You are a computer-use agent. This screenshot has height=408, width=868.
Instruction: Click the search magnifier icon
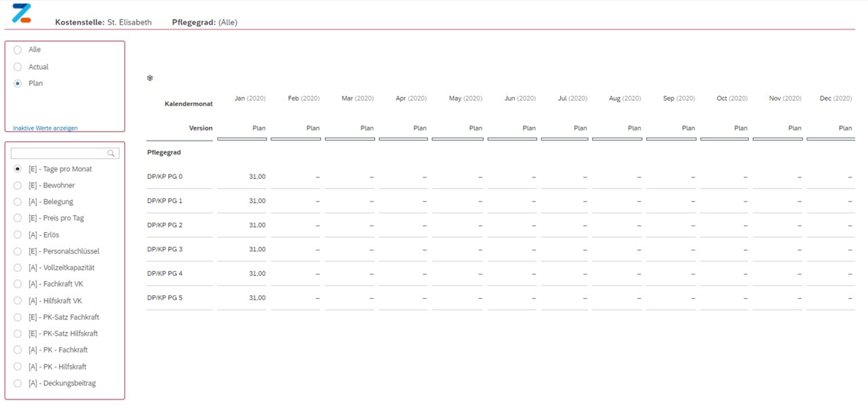pyautogui.click(x=111, y=153)
